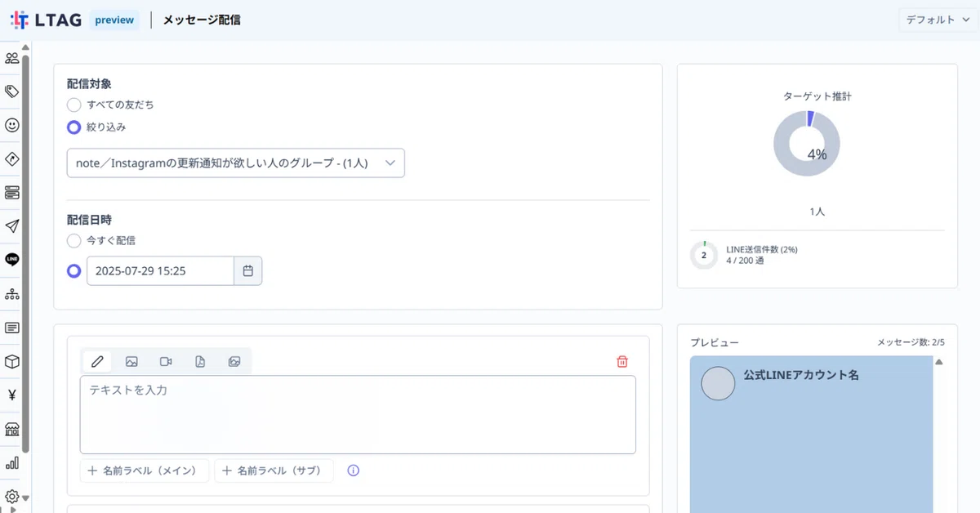Screen dimensions: 980x513
Task: Open the 3D box sidebar icon
Action: pos(11,361)
